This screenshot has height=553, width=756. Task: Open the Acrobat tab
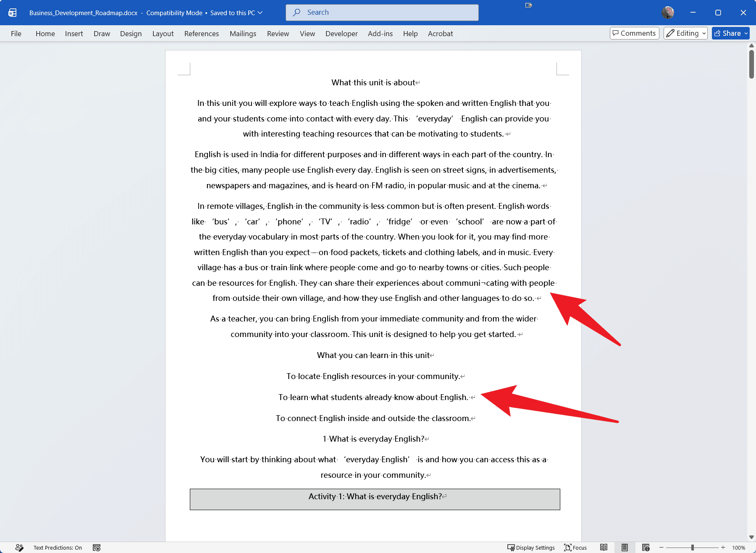click(x=440, y=34)
